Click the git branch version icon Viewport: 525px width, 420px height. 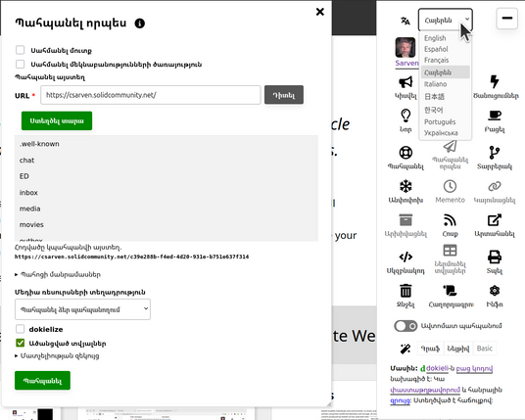coord(495,153)
